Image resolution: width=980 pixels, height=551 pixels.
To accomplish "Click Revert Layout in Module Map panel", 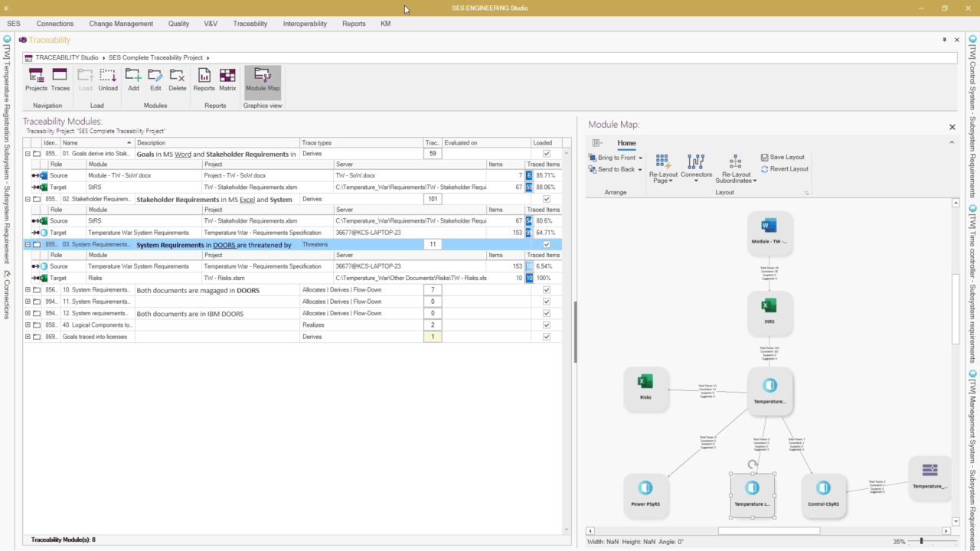I will [x=784, y=168].
